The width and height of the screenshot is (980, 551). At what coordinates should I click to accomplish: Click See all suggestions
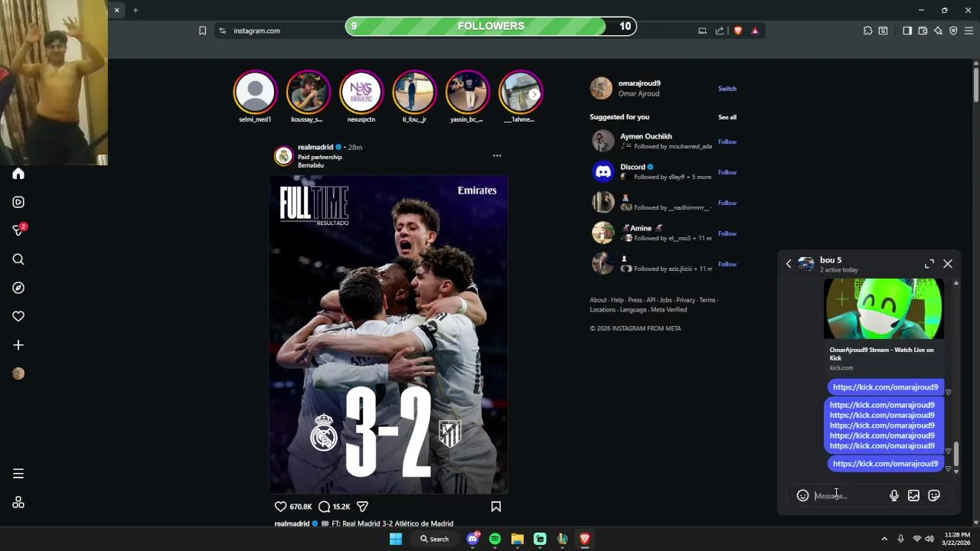(727, 117)
